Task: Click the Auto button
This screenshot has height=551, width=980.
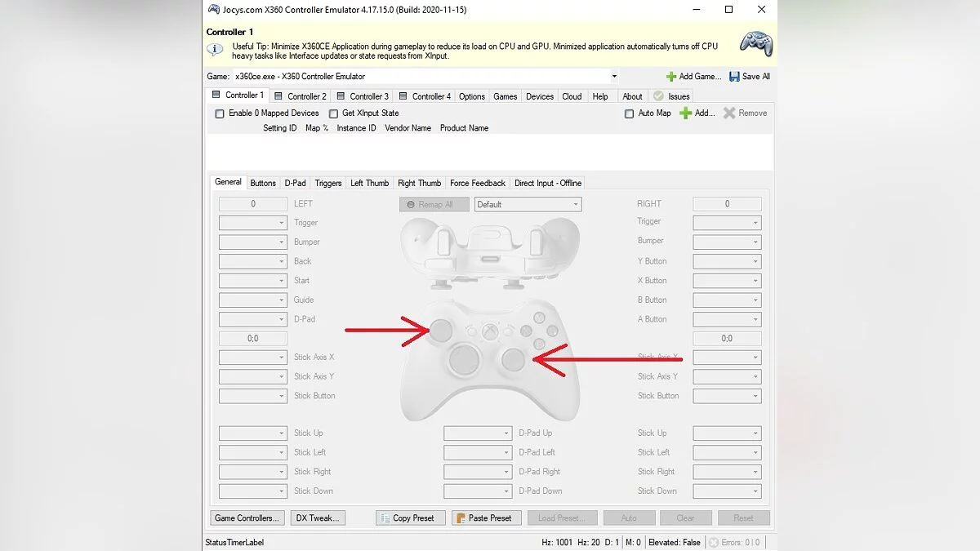Action: pos(629,518)
